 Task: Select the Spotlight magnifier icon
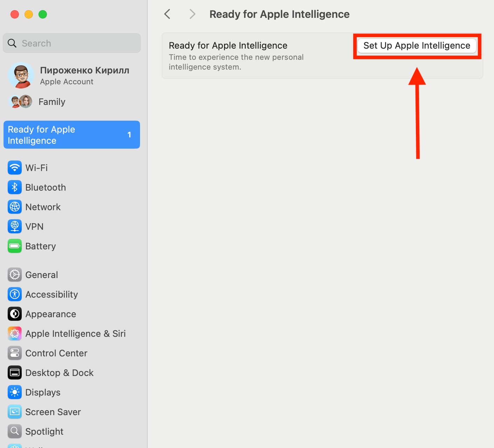pyautogui.click(x=14, y=431)
